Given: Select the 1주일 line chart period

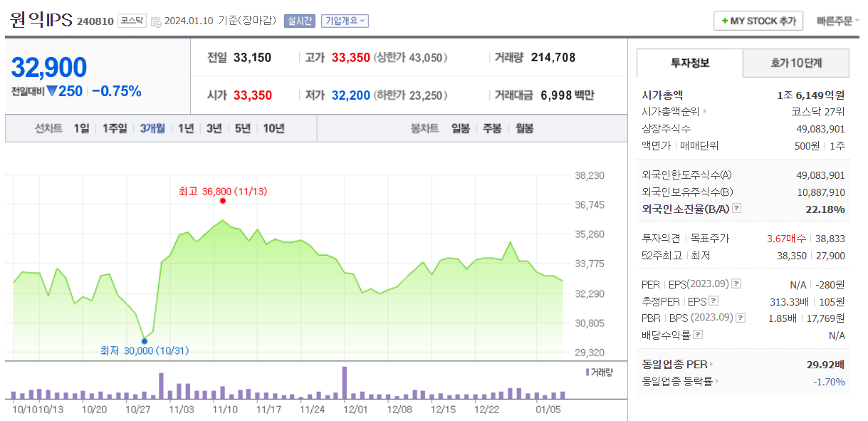Looking at the screenshot, I should pyautogui.click(x=115, y=128).
